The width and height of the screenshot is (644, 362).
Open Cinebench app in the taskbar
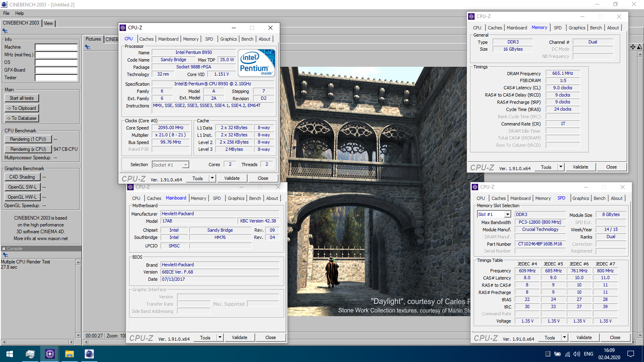[89, 354]
